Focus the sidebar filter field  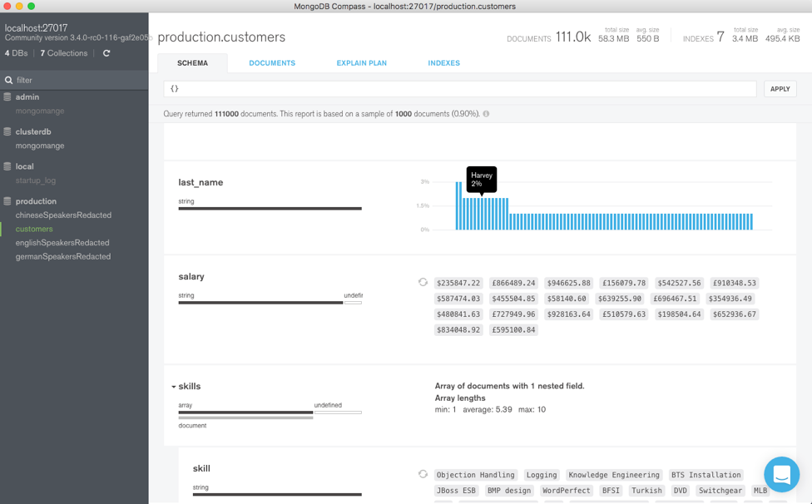coord(74,80)
